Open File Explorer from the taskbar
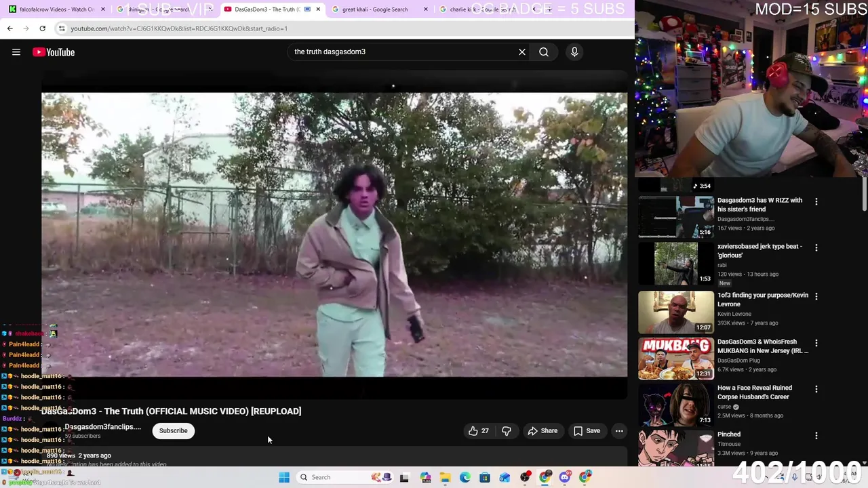Screen dimensions: 868x488 445,477
